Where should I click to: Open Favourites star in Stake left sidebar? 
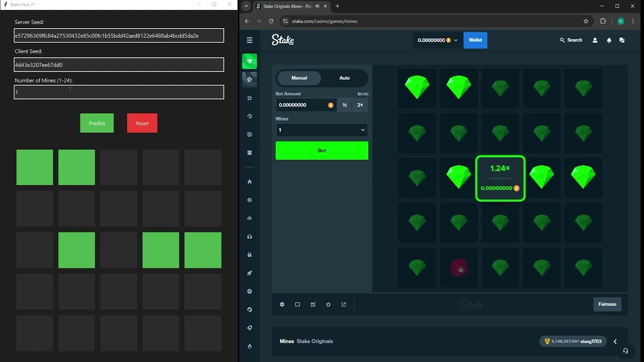[x=250, y=98]
